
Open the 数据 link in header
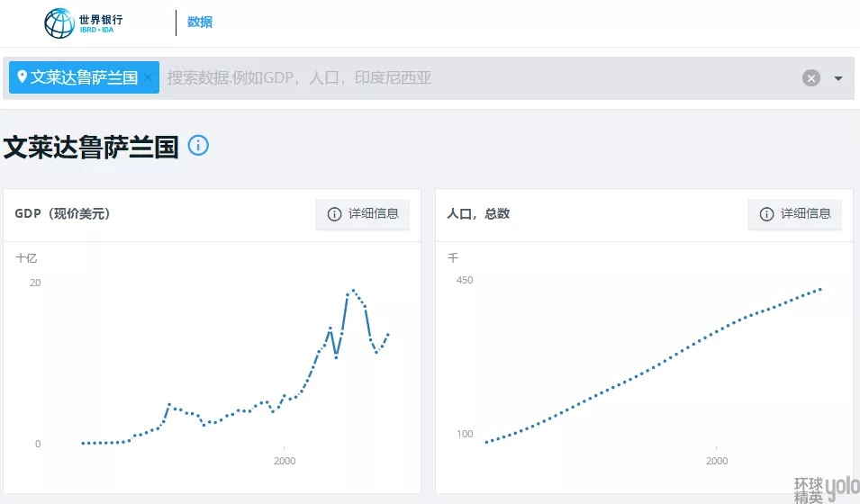coord(200,22)
